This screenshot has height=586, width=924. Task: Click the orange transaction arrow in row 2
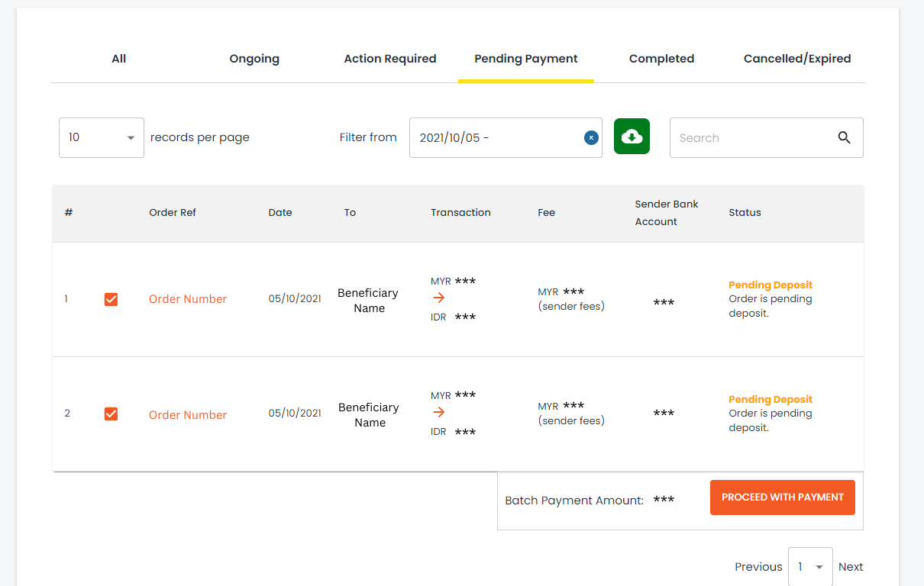coord(438,413)
